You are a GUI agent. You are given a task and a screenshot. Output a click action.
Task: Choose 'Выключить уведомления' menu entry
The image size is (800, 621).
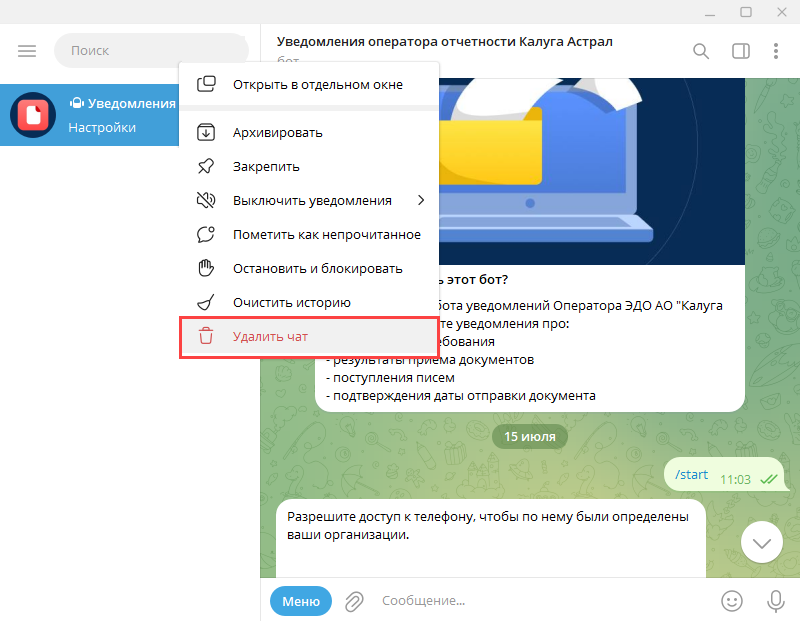pyautogui.click(x=309, y=201)
